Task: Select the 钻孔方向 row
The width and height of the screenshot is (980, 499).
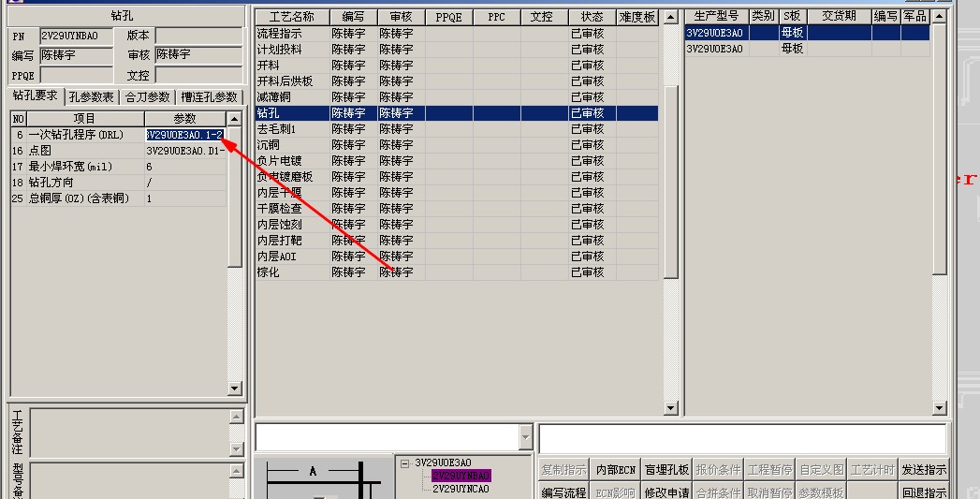Action: 118,183
